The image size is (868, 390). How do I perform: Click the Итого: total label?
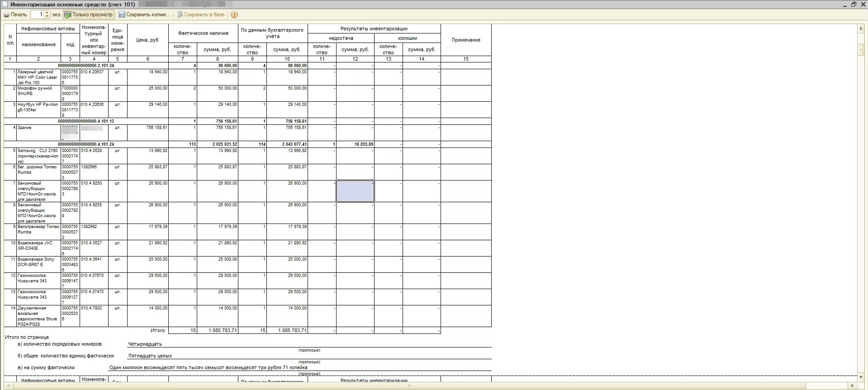pyautogui.click(x=158, y=330)
